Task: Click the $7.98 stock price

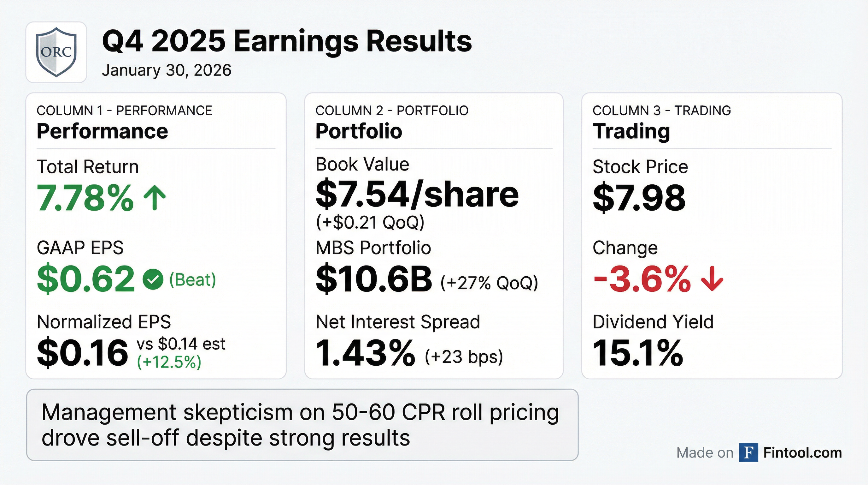Action: click(639, 198)
